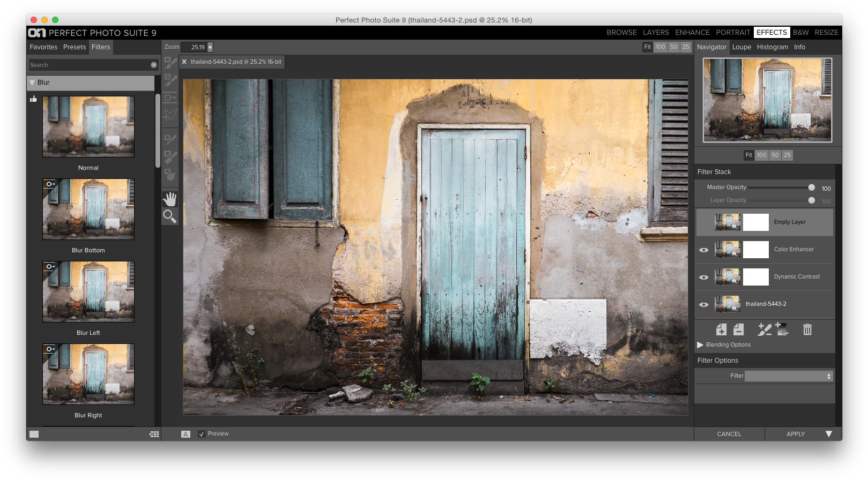Click the Master Opacity slider handle

coord(812,187)
